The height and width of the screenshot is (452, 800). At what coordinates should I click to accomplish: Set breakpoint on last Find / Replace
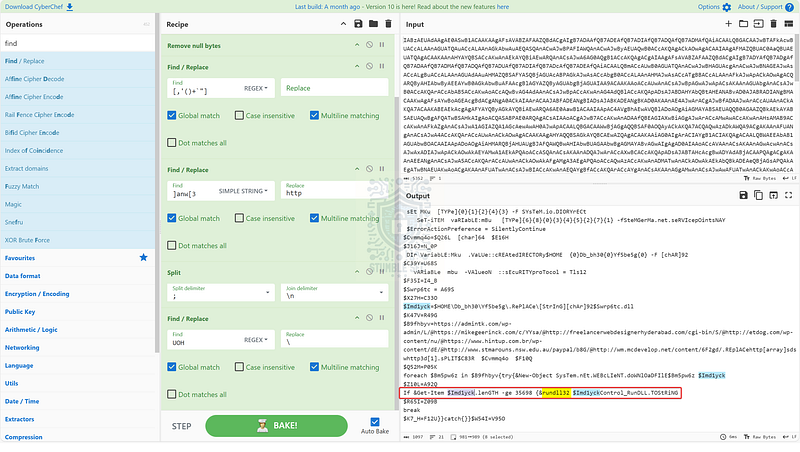[x=382, y=318]
